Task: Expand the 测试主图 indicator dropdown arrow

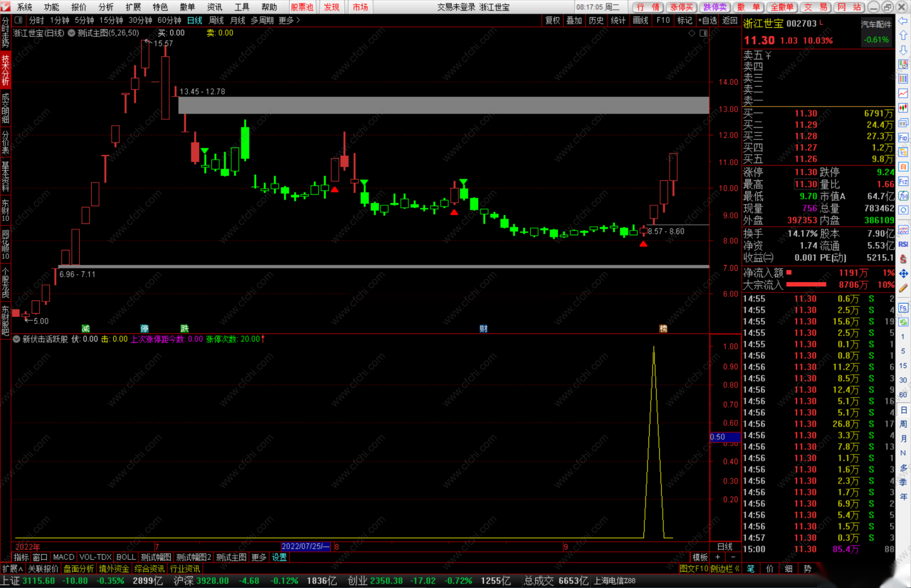Action: (x=72, y=33)
